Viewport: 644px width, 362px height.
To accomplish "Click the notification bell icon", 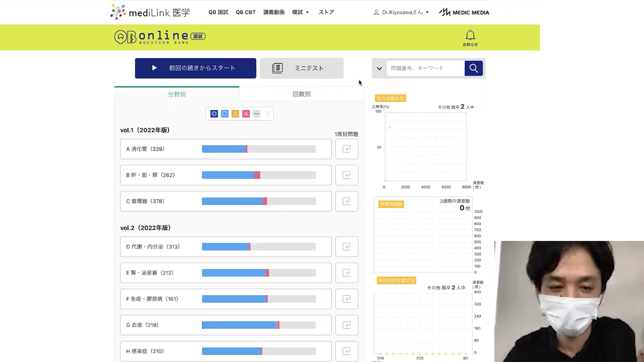I will tap(470, 36).
